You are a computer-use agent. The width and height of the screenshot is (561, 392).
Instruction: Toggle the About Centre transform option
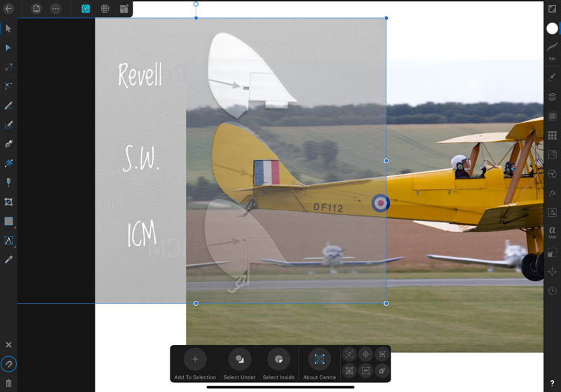point(320,364)
